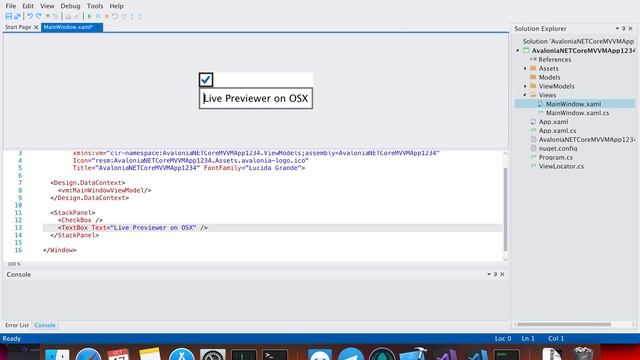Click the Assets folder icon
The image size is (640, 360).
pos(533,68)
